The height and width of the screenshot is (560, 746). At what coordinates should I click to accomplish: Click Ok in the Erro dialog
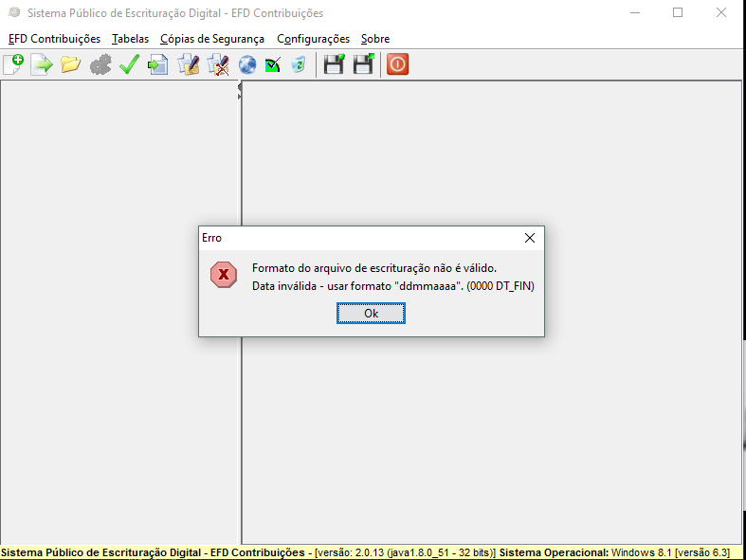click(371, 313)
